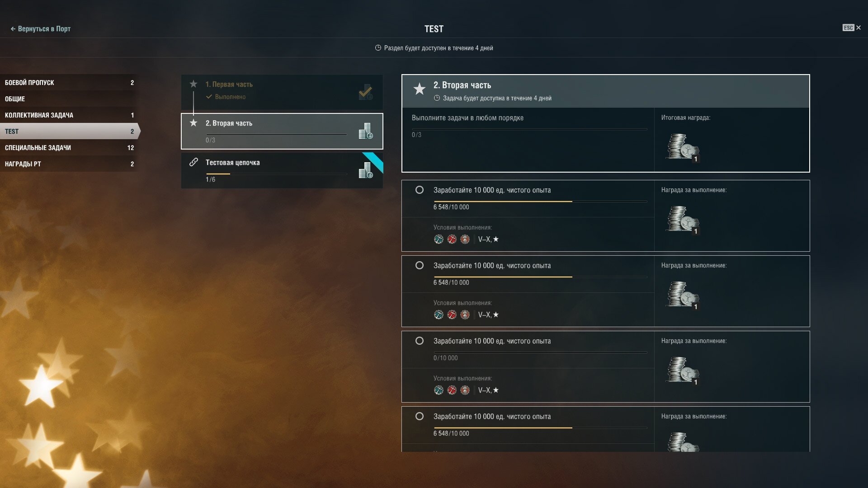Click the third task's coin reward icon
Viewport: 868px width, 488px height.
682,371
